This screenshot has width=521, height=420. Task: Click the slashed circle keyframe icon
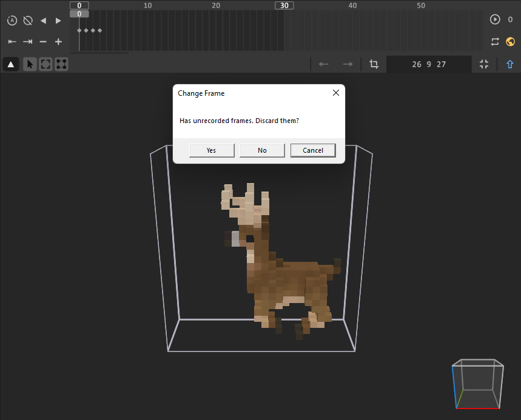click(x=28, y=21)
